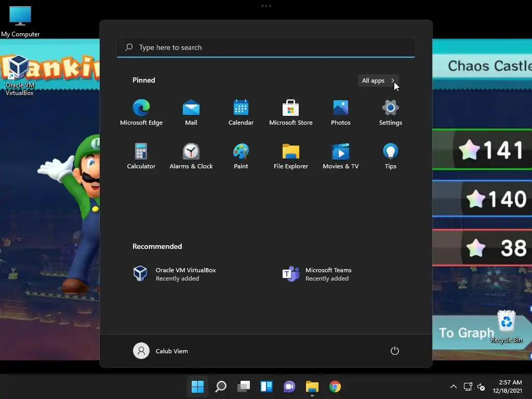Viewport: 532px width, 399px height.
Task: Open recommended Microsoft Teams
Action: pos(317,274)
